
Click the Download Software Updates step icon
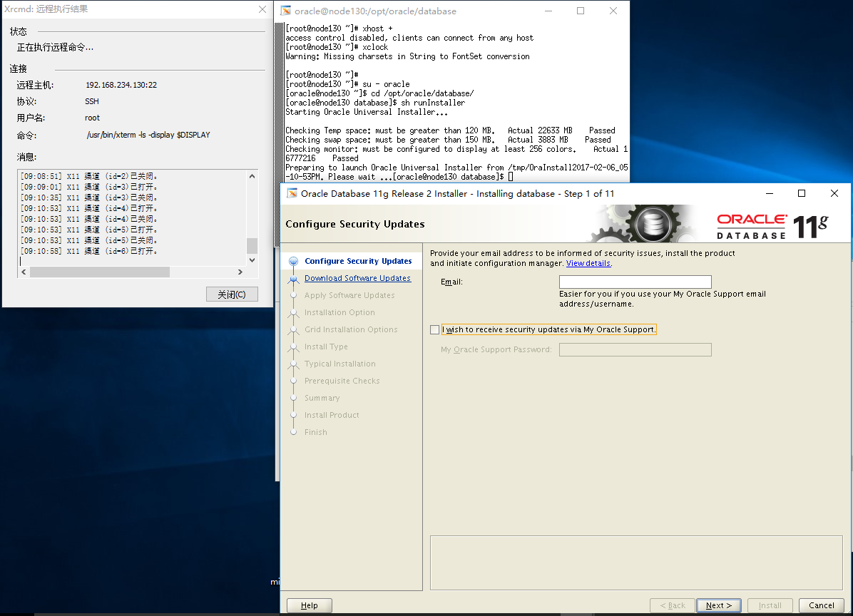293,278
